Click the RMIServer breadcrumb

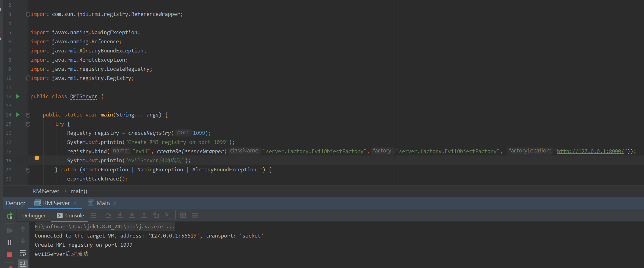coord(46,191)
